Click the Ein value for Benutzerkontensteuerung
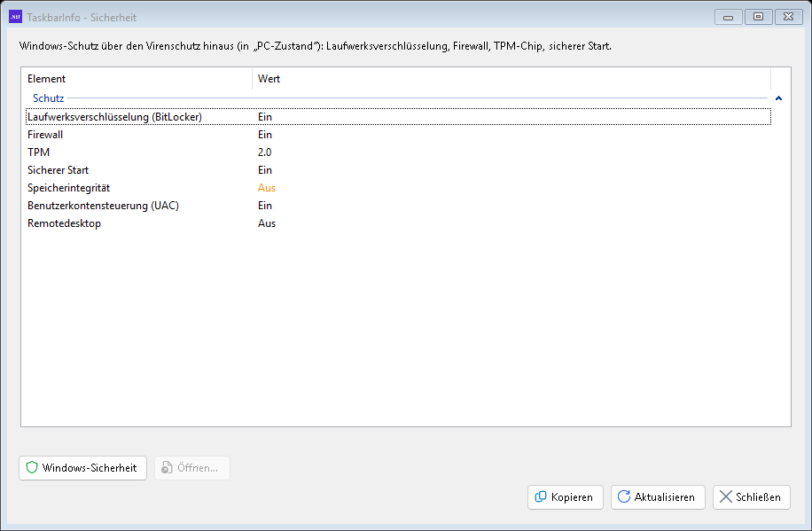 click(x=265, y=206)
